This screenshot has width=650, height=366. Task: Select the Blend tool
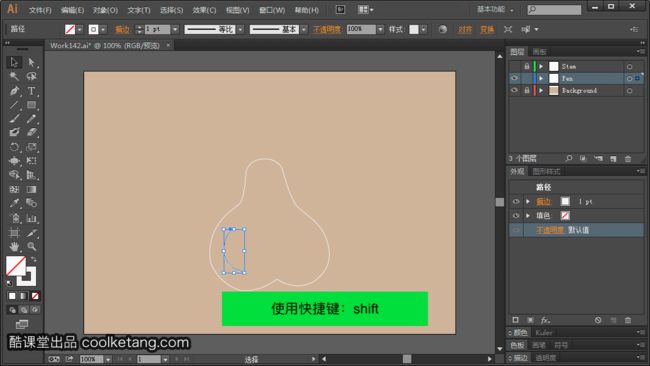[x=31, y=203]
